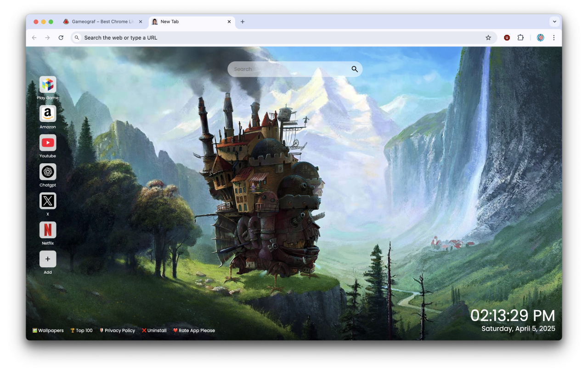Open the Chrome three-dot menu
The image size is (588, 368).
pos(554,37)
